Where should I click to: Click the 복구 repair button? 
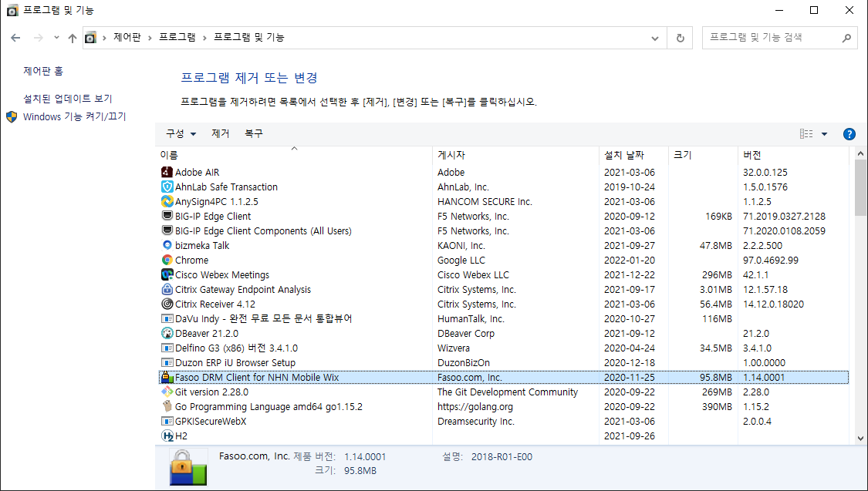(254, 133)
